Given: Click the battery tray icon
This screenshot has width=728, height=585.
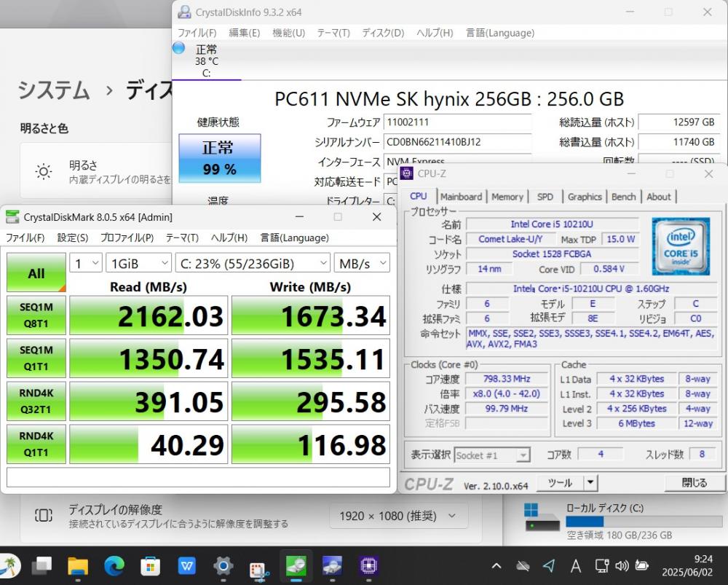Looking at the screenshot, I should pyautogui.click(x=642, y=565).
